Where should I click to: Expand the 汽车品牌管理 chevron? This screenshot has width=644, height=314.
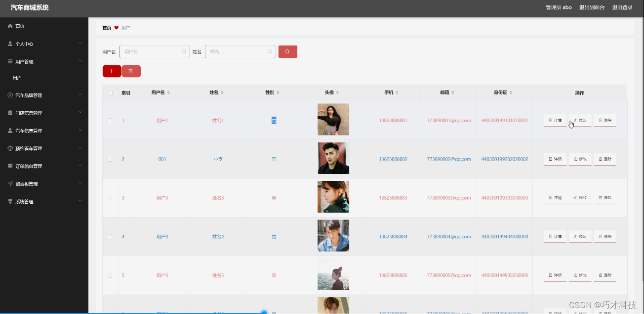[x=80, y=95]
